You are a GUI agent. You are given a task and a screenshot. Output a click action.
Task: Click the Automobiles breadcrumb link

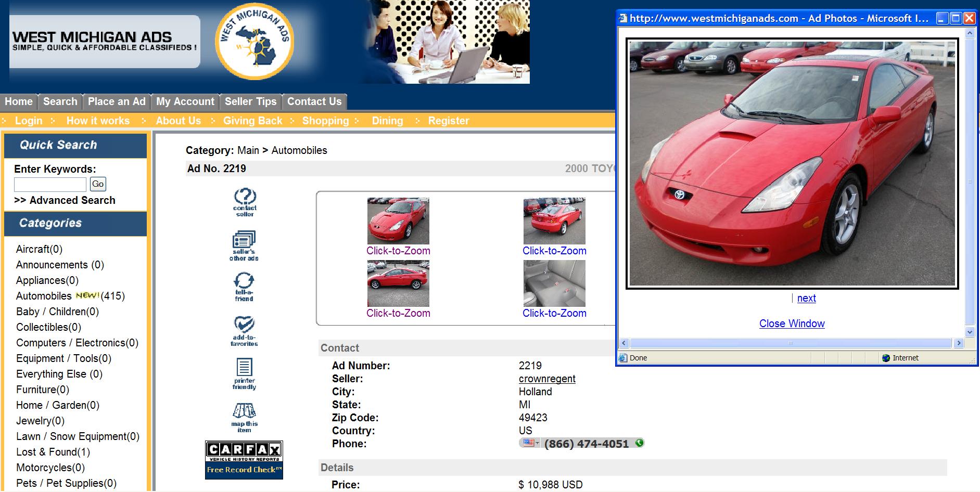pyautogui.click(x=299, y=150)
